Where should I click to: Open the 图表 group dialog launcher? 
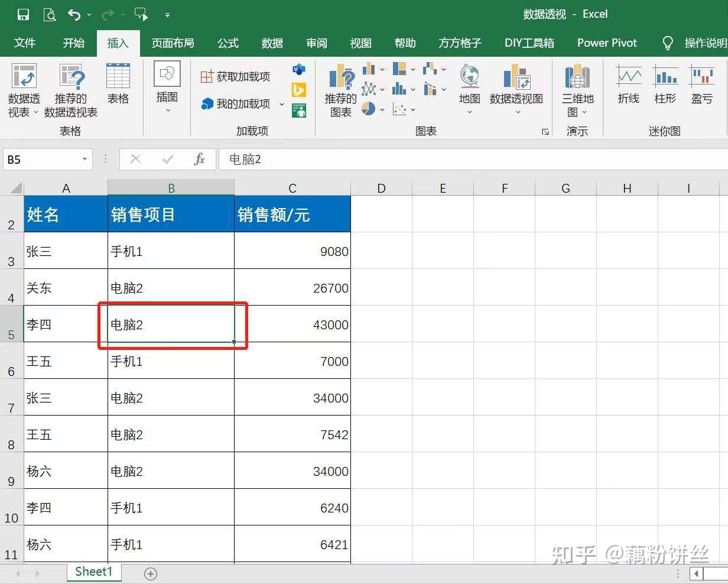[x=545, y=132]
